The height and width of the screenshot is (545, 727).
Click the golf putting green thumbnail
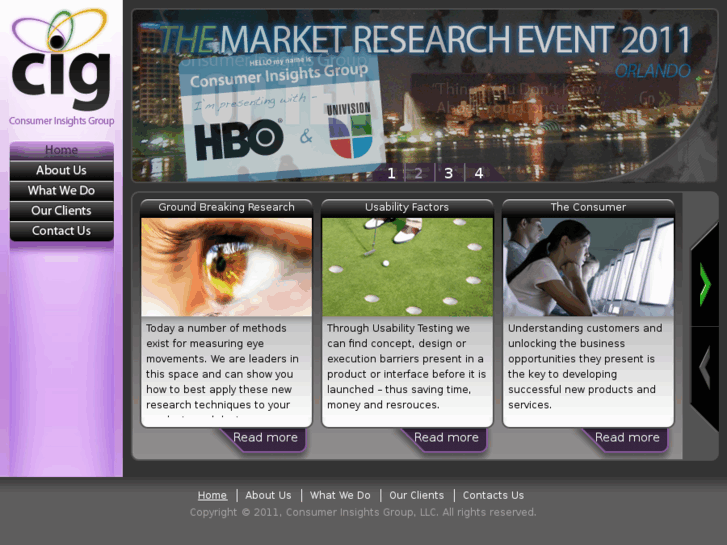click(x=407, y=267)
